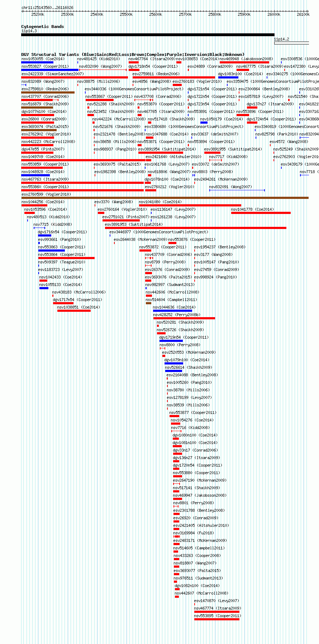
Task: Click variant nsv442223 (McCarroll2008)
Action: pyautogui.click(x=48, y=142)
